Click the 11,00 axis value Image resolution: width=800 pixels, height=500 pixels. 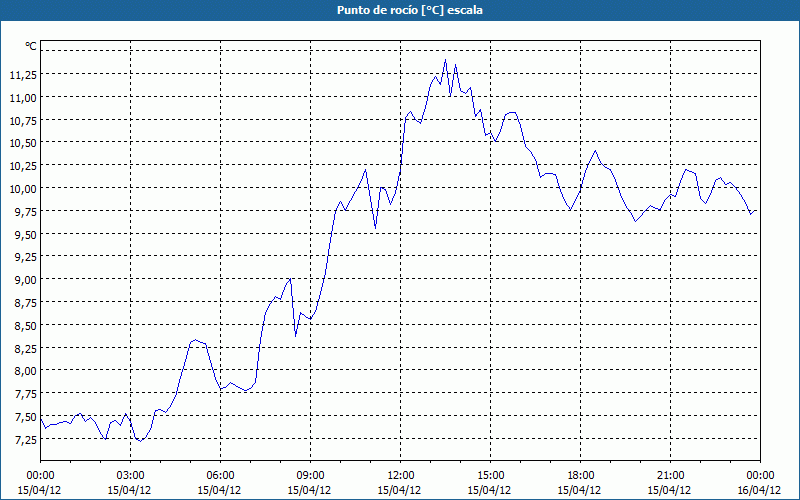tap(23, 97)
